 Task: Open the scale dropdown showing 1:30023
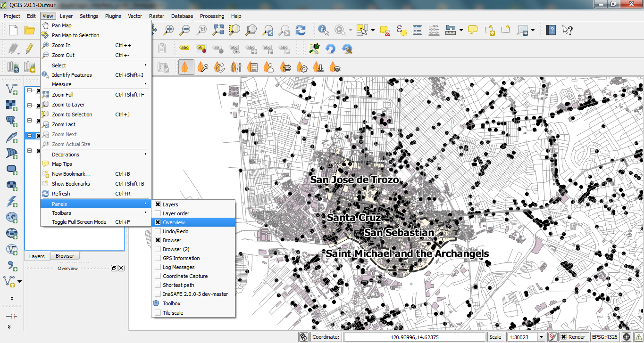click(x=541, y=337)
